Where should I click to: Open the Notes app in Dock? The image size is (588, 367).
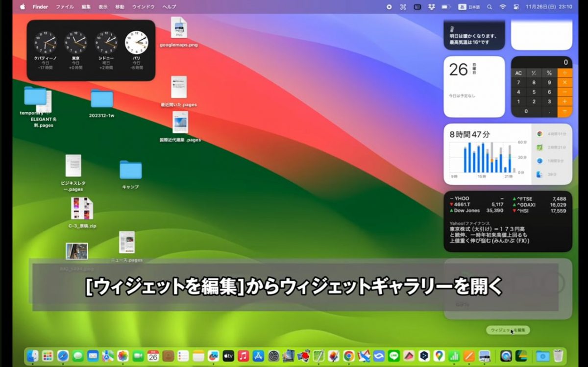[198, 356]
